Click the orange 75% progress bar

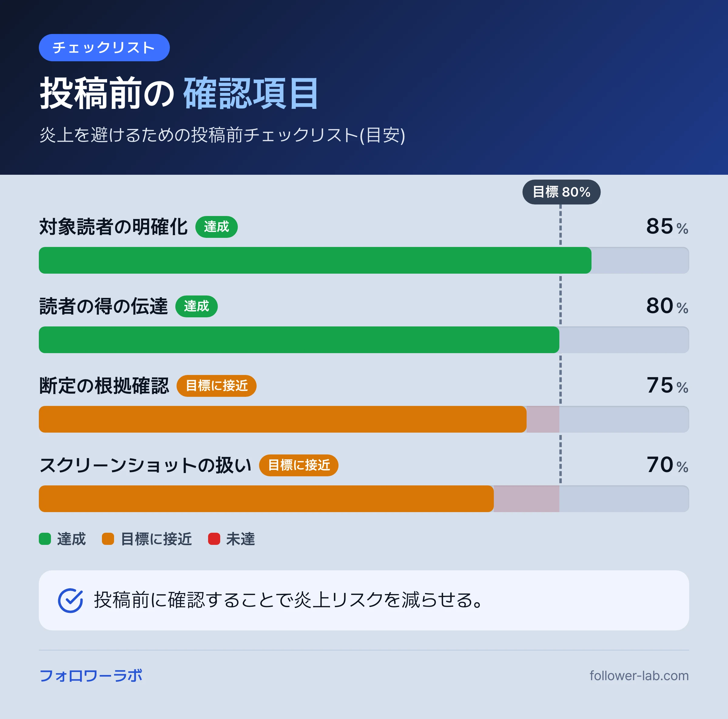[283, 419]
